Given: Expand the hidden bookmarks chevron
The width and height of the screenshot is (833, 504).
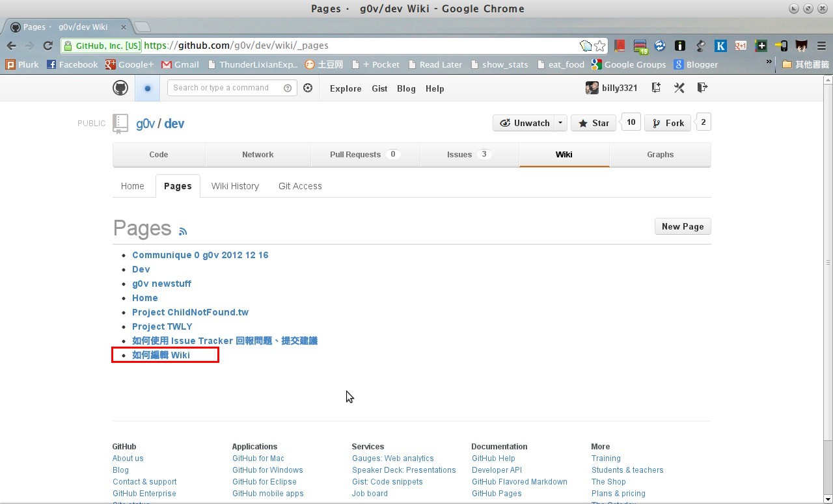Looking at the screenshot, I should [x=769, y=62].
